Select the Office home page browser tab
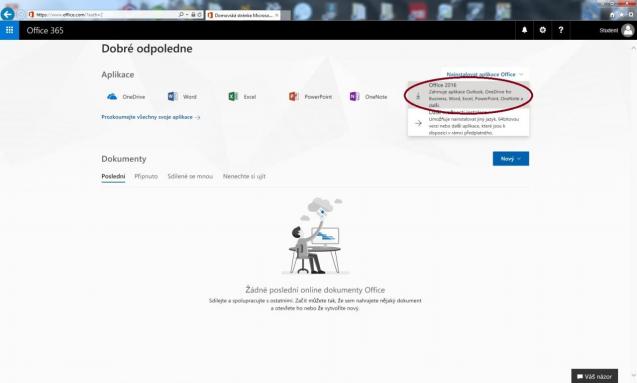This screenshot has width=637, height=383. point(243,15)
